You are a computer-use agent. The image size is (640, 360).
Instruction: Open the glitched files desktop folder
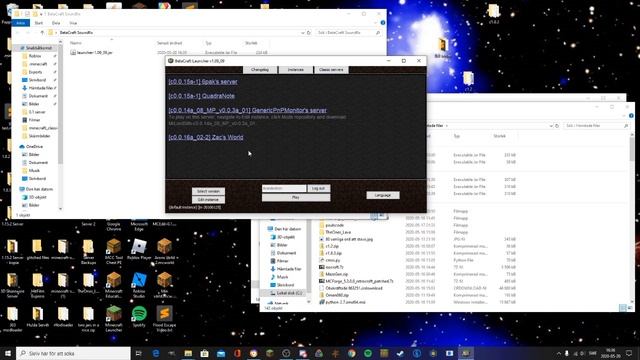38,249
